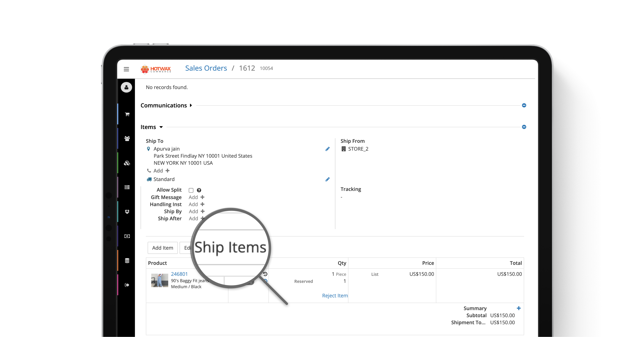Click the HotWax Commerce logo
The width and height of the screenshot is (644, 337).
click(x=156, y=69)
